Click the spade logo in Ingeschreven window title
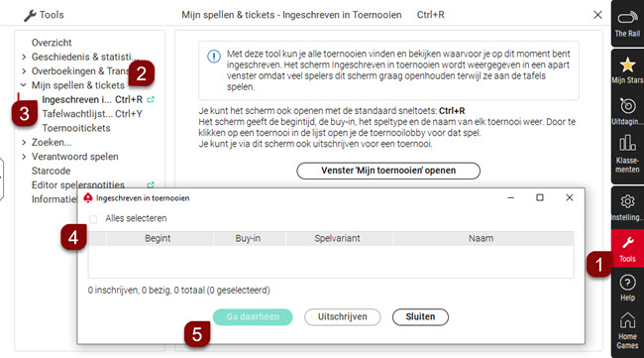The width and height of the screenshot is (644, 358). [x=88, y=198]
